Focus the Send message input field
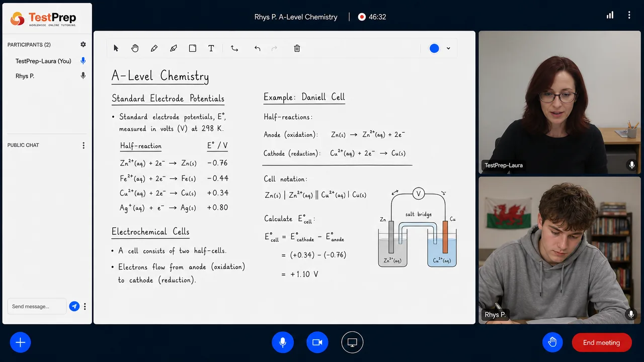This screenshot has height=362, width=644. coord(37,306)
